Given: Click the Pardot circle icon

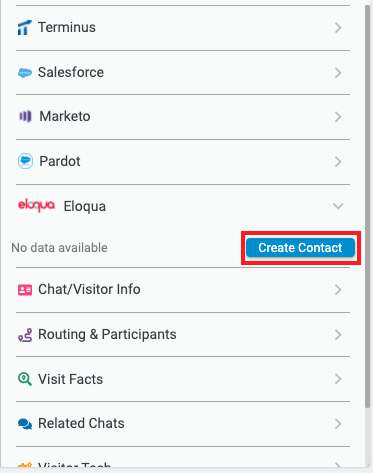Looking at the screenshot, I should 25,161.
